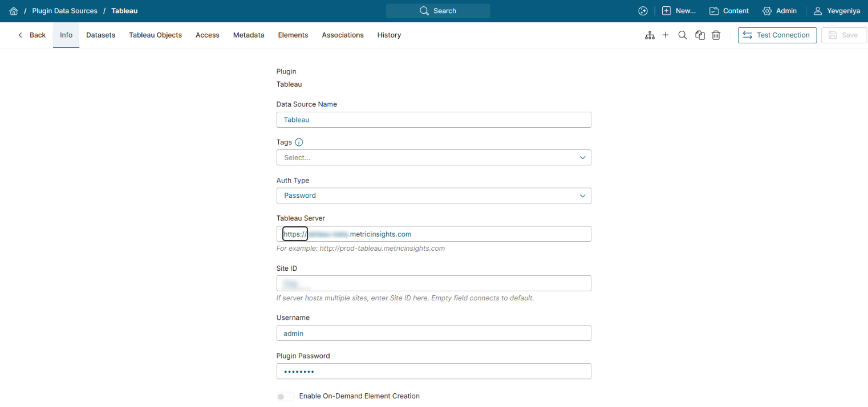Click the Tags info icon
This screenshot has height=407, width=868.
299,143
